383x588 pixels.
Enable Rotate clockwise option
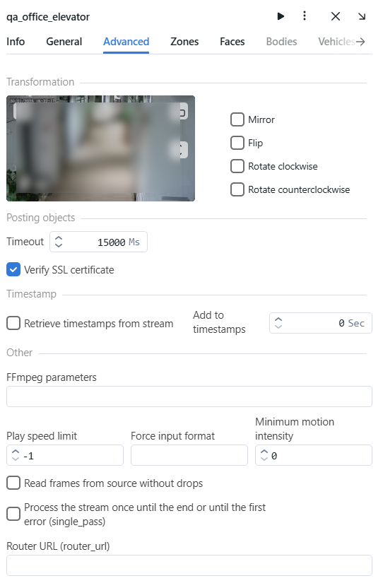point(237,166)
